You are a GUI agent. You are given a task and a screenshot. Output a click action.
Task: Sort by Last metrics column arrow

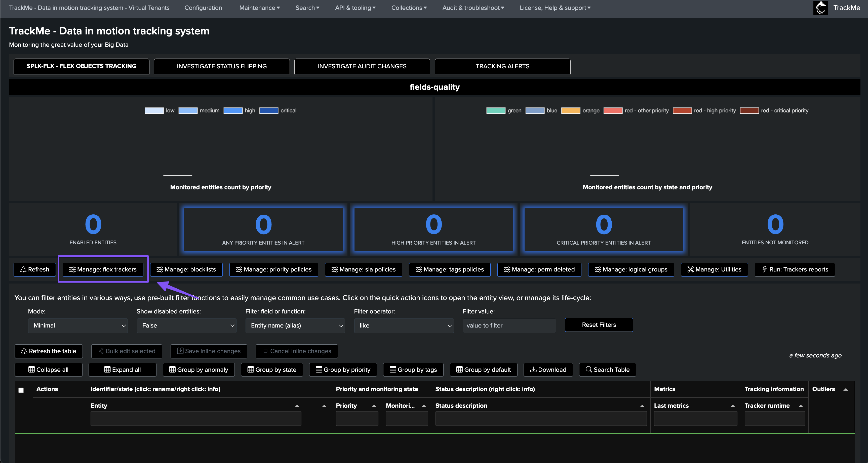tap(733, 406)
